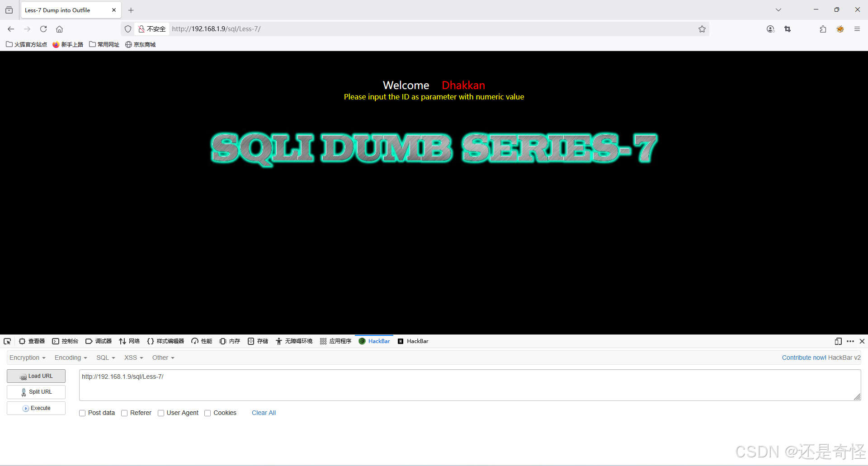
Task: Click the Clear All link
Action: [x=264, y=413]
